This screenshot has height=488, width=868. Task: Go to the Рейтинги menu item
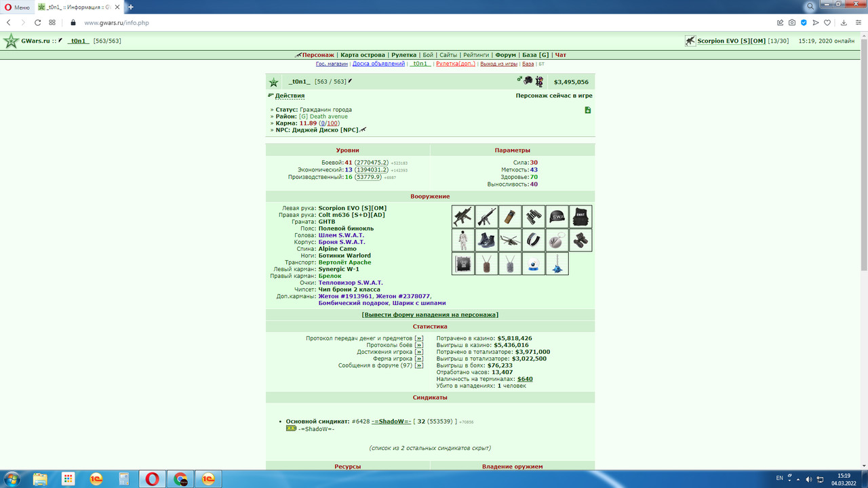(476, 55)
